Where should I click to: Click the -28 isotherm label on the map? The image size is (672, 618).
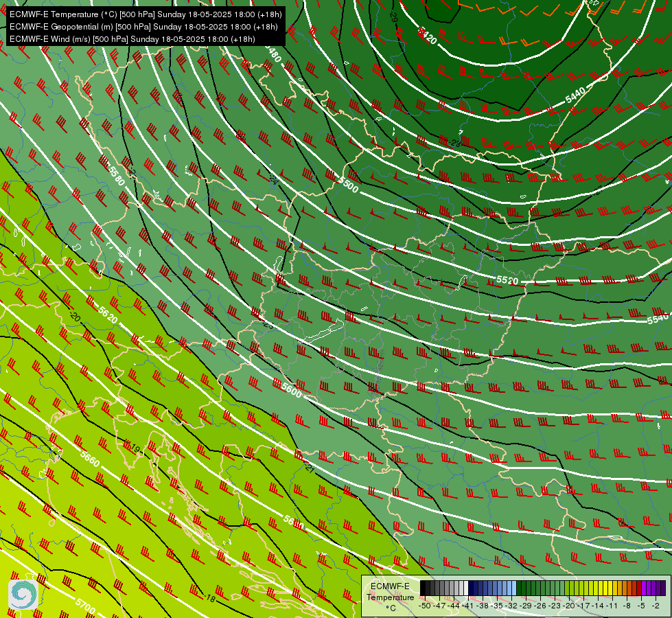[x=454, y=144]
